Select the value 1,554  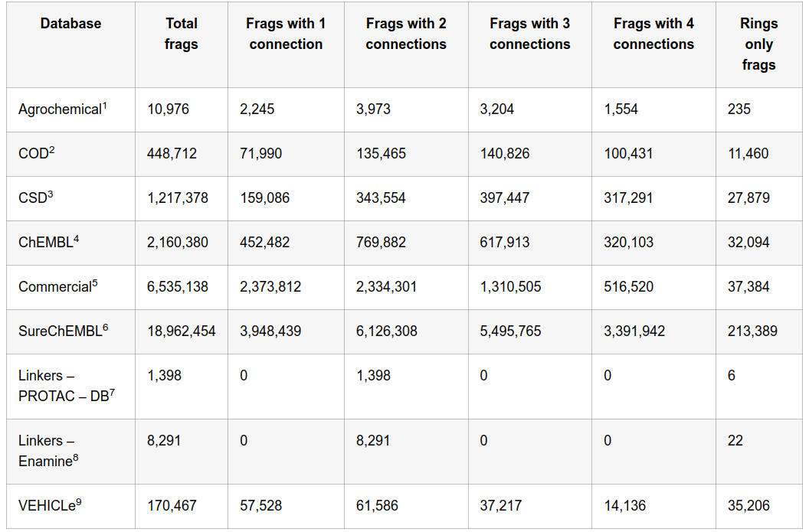click(621, 109)
